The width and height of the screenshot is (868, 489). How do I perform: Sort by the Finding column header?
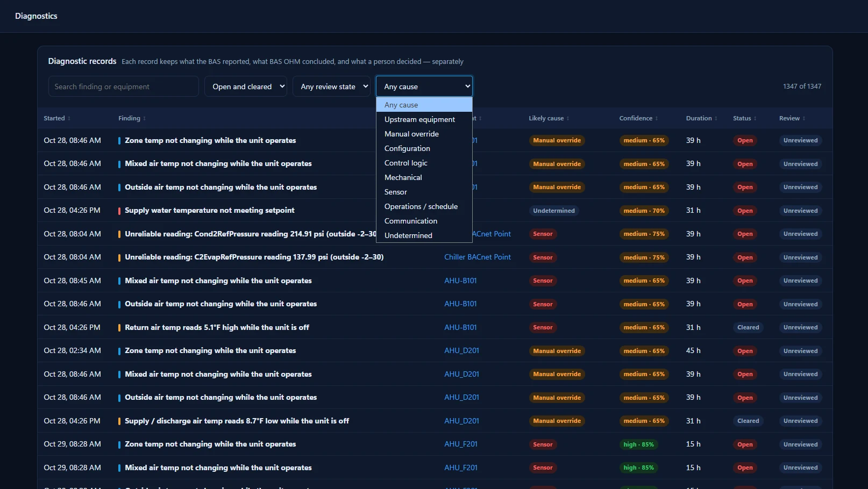click(x=132, y=118)
